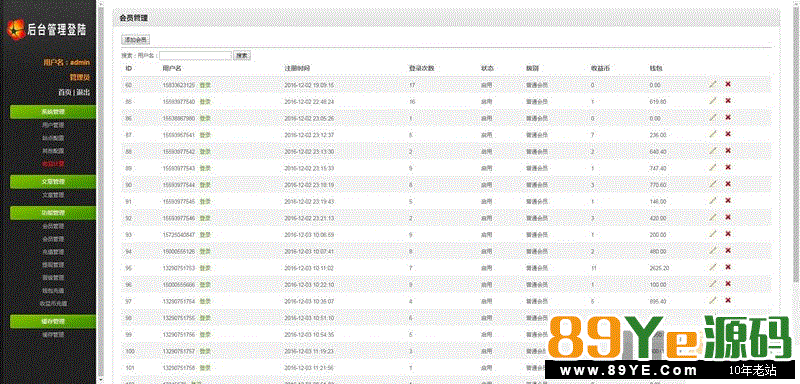Edit member ID 91 via pencil icon
Viewport: 800px width, 384px height.
(713, 200)
